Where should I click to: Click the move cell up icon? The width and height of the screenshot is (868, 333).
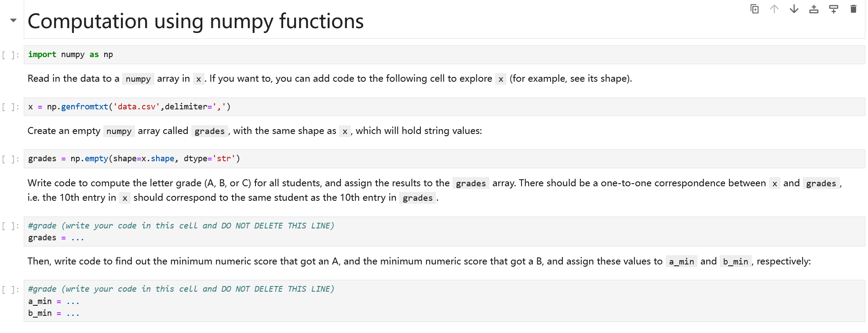click(x=773, y=9)
